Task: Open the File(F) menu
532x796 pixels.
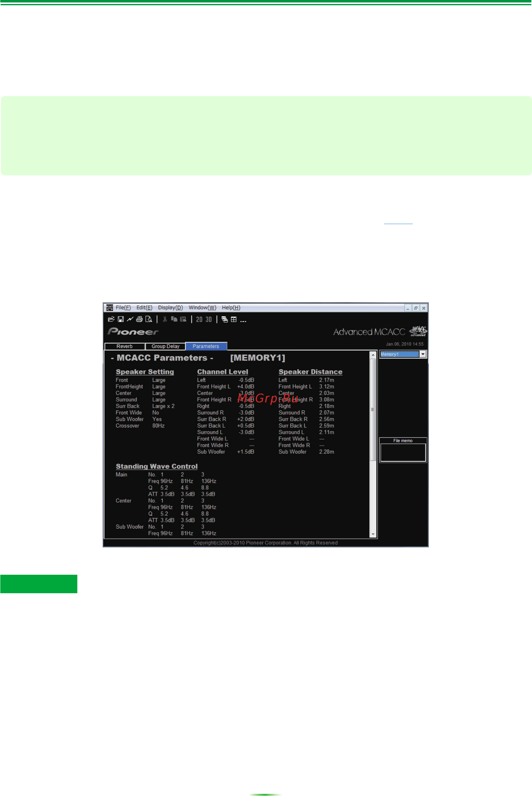Action: click(123, 308)
